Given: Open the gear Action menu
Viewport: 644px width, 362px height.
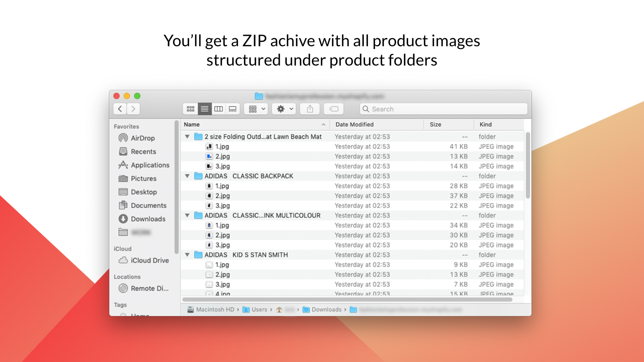Looking at the screenshot, I should pos(284,109).
